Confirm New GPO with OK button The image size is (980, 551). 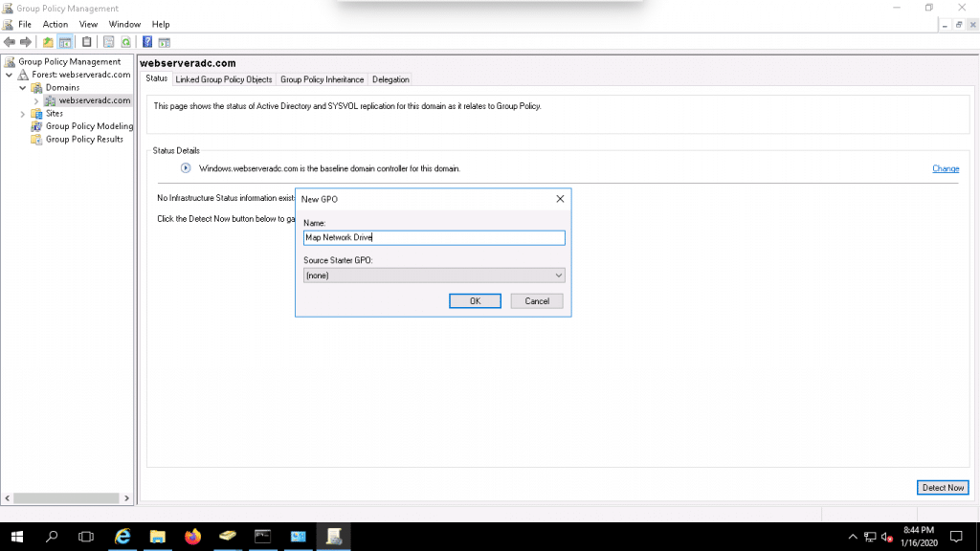tap(475, 301)
